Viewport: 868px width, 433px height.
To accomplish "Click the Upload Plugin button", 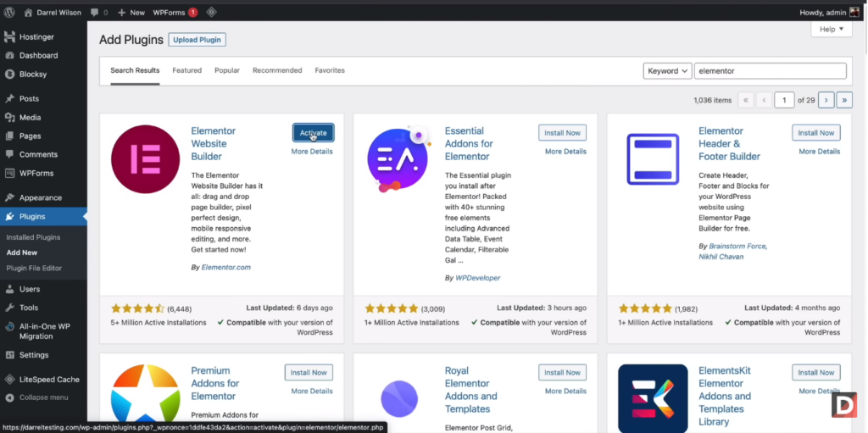I will coord(197,40).
